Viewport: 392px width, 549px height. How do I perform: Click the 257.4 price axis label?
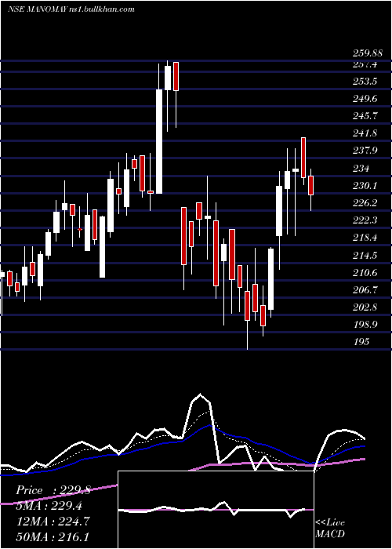365,64
